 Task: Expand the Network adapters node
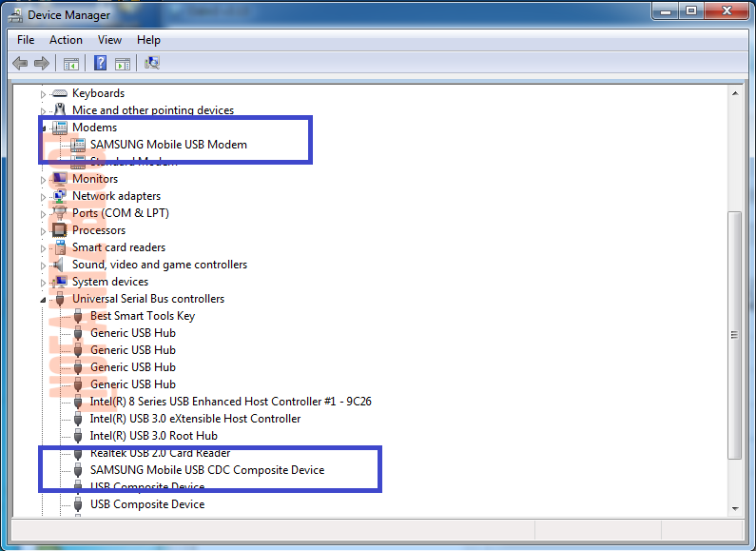[43, 197]
